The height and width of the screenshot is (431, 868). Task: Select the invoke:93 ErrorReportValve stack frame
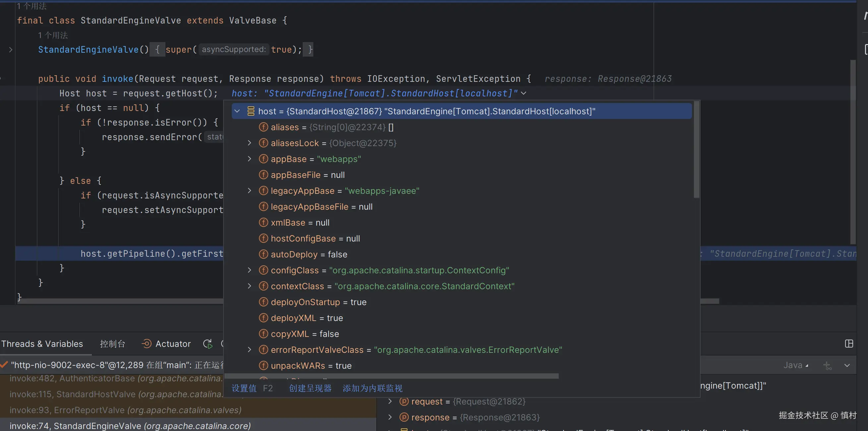click(125, 410)
